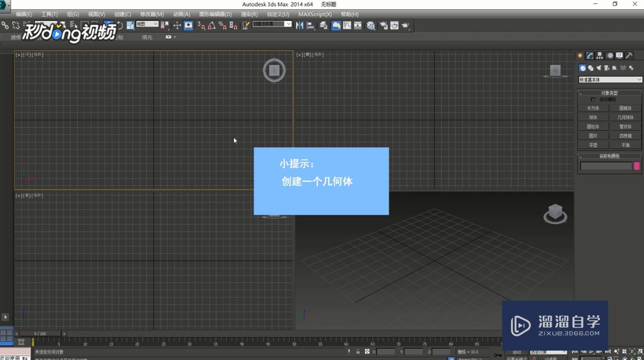Toggle the selection lock icon in status bar

pyautogui.click(x=358, y=352)
